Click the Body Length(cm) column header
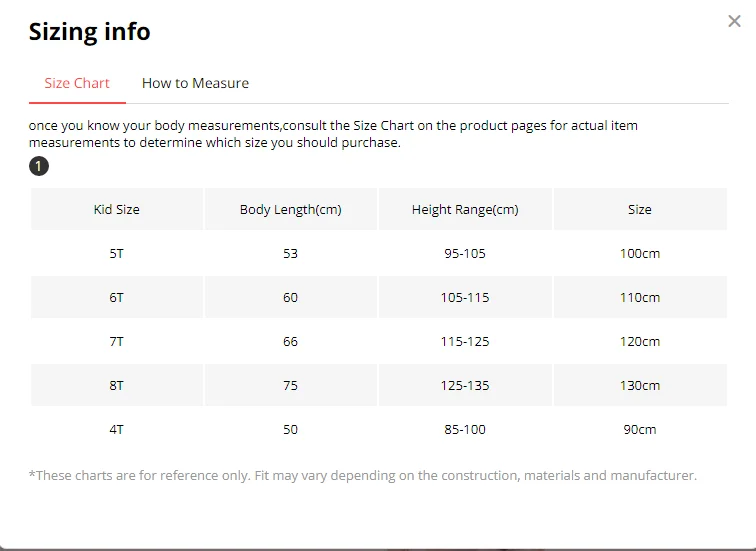 290,209
